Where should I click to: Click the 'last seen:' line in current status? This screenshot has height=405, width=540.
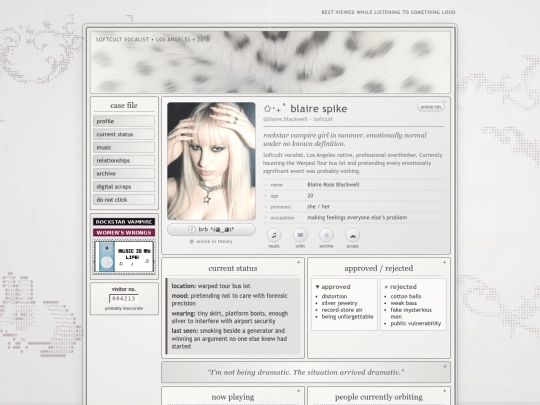point(230,339)
